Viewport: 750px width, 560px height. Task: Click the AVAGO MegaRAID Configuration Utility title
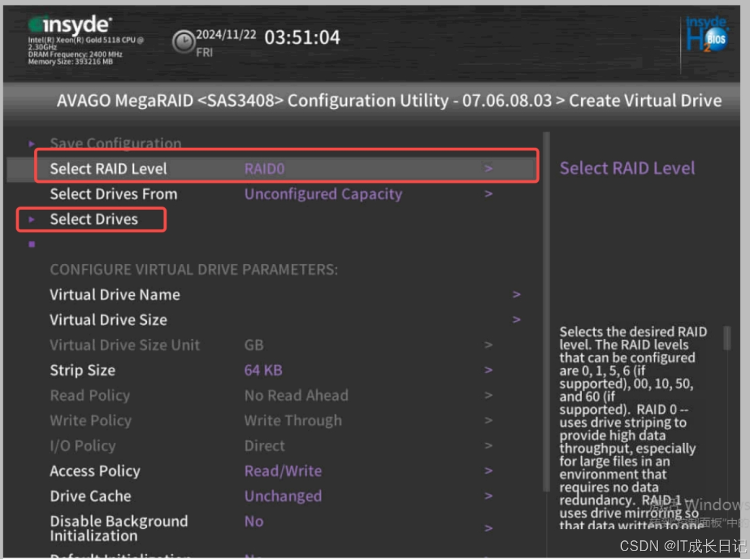tap(389, 101)
